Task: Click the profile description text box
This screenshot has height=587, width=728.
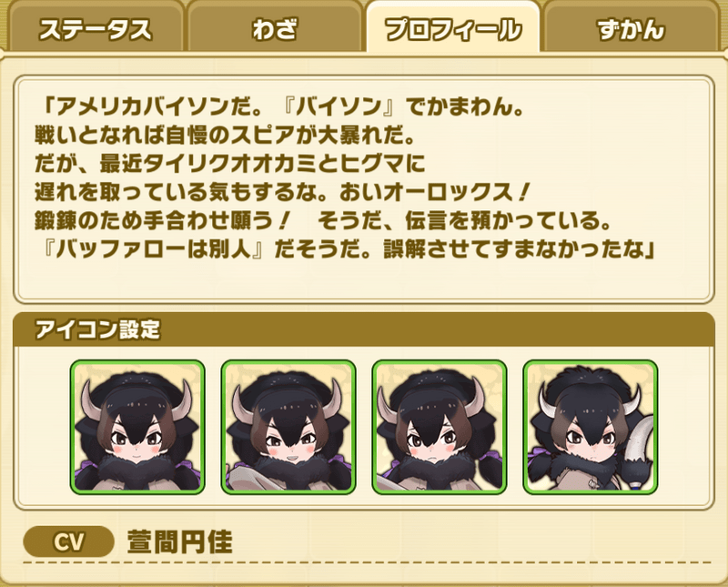Action: 364,190
